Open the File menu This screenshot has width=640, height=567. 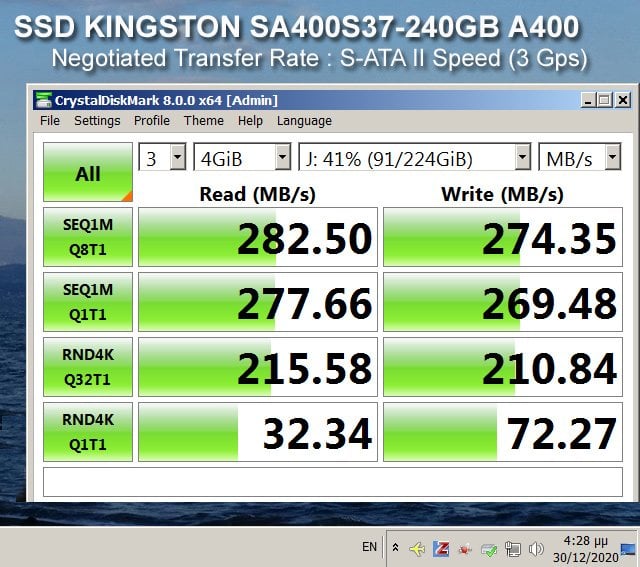click(x=50, y=121)
